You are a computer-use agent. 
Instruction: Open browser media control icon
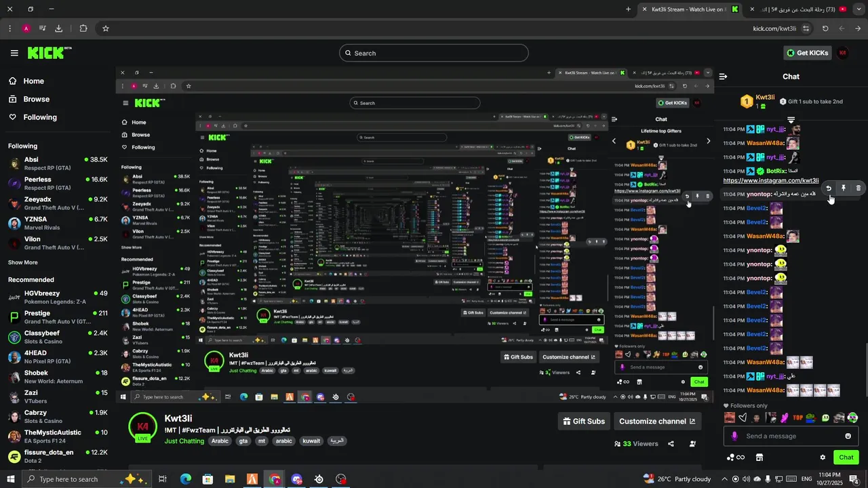pos(42,28)
